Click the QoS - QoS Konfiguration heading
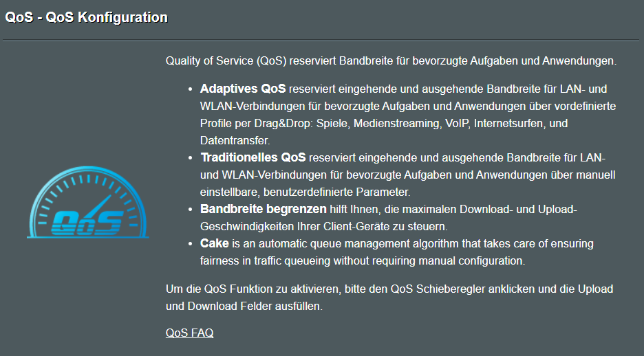 click(x=86, y=17)
